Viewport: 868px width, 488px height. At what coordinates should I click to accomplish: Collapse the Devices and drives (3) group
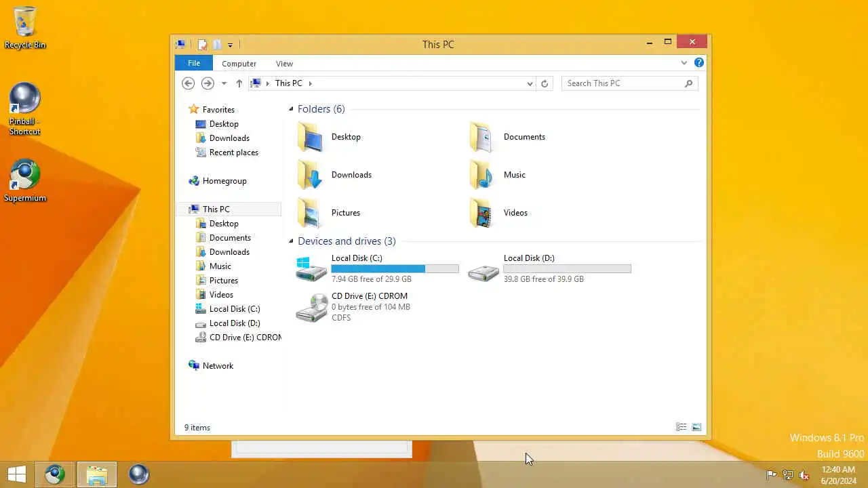[x=291, y=241]
